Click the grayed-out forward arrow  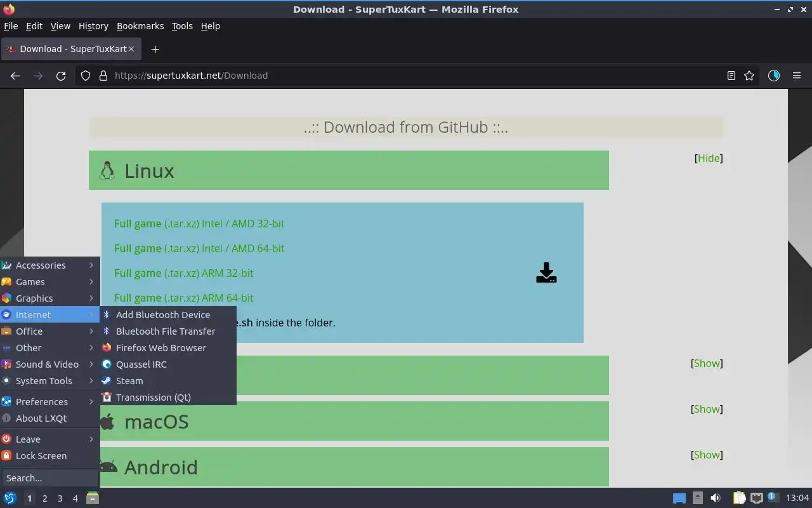point(38,76)
